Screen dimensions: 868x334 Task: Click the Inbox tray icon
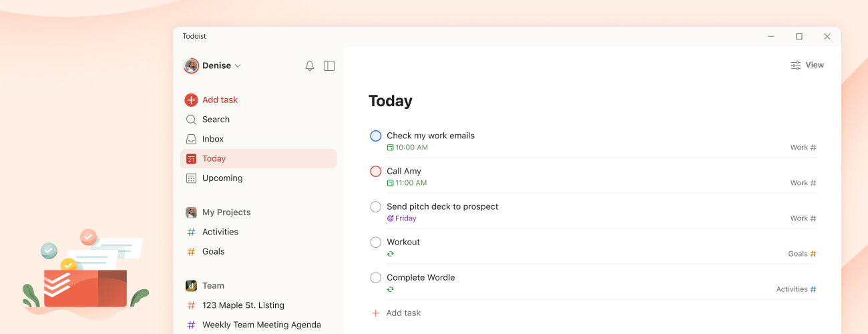[x=191, y=139]
